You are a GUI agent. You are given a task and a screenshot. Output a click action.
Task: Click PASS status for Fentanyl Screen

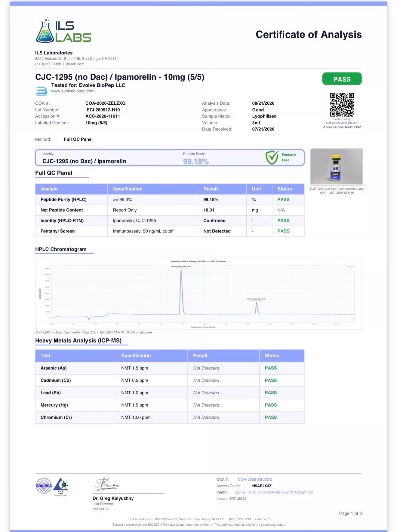[283, 231]
